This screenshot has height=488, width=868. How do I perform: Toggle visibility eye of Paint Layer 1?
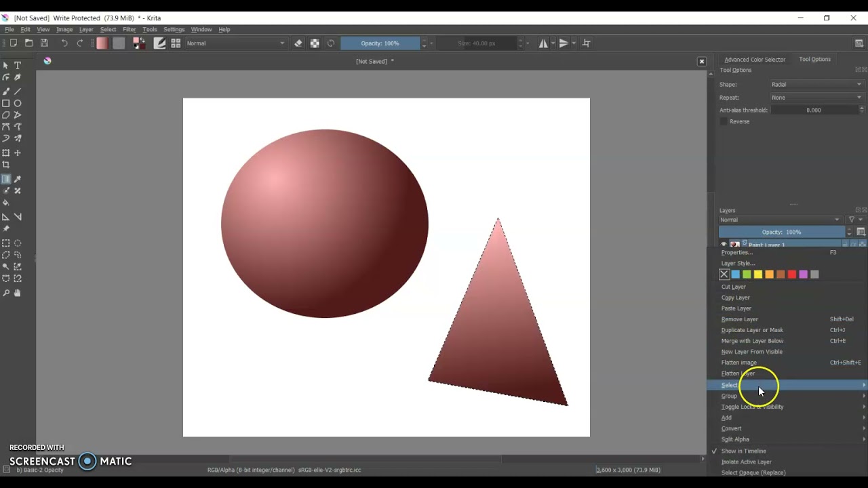point(724,245)
